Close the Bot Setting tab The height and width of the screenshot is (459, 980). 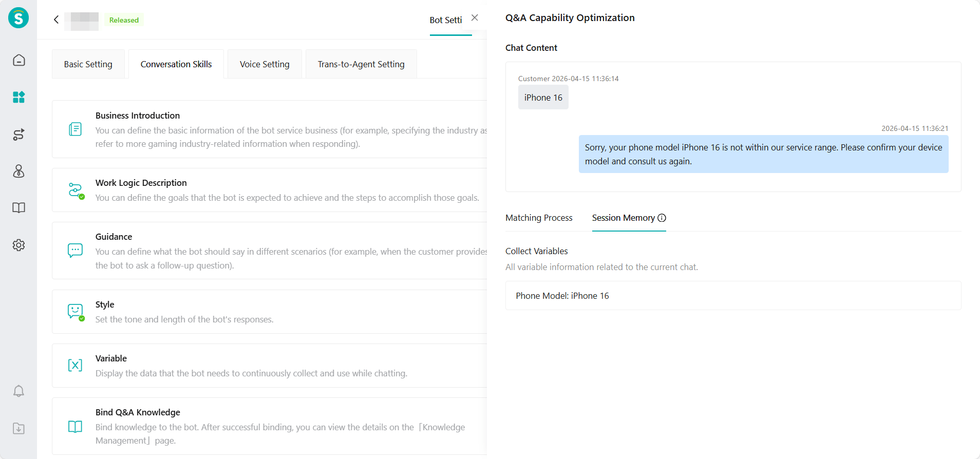[x=475, y=18]
